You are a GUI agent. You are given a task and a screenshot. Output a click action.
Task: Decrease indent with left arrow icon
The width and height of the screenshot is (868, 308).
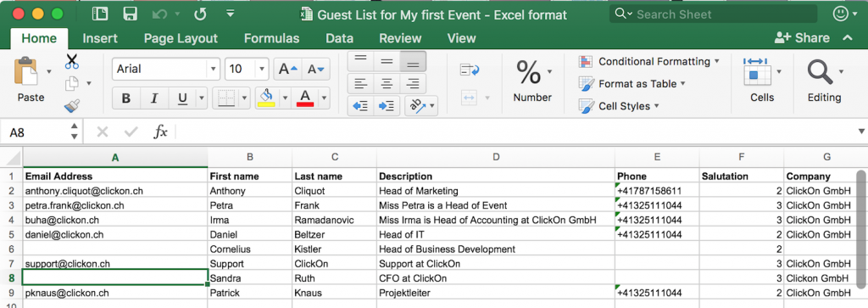360,105
